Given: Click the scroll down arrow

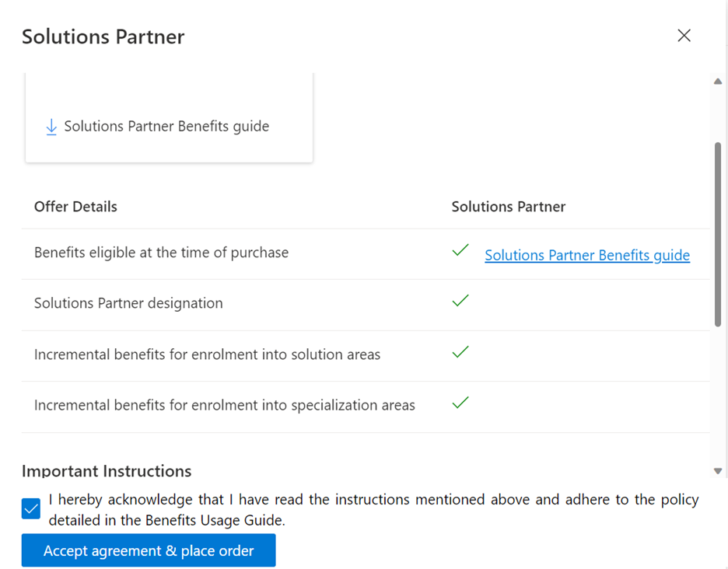Looking at the screenshot, I should [x=718, y=471].
